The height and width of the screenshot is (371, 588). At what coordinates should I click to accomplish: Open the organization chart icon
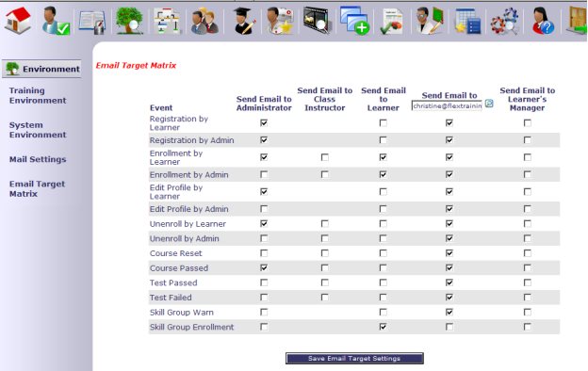(167, 21)
